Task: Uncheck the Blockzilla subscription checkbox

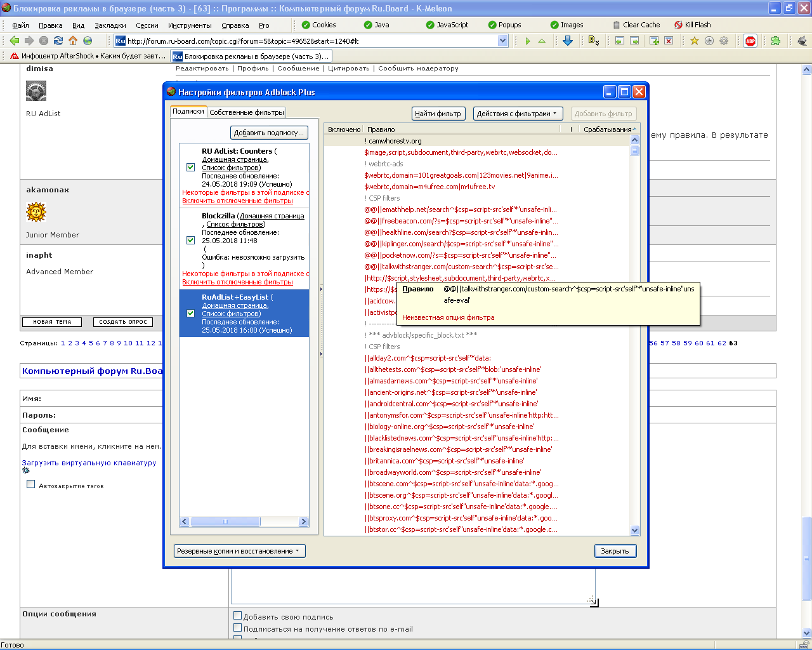Action: pos(190,240)
